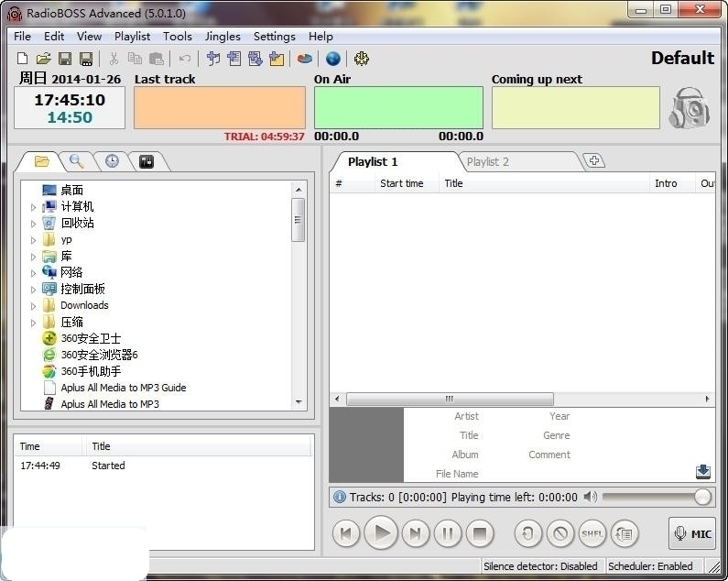The image size is (728, 581).
Task: Play the previous track
Action: pos(346,533)
